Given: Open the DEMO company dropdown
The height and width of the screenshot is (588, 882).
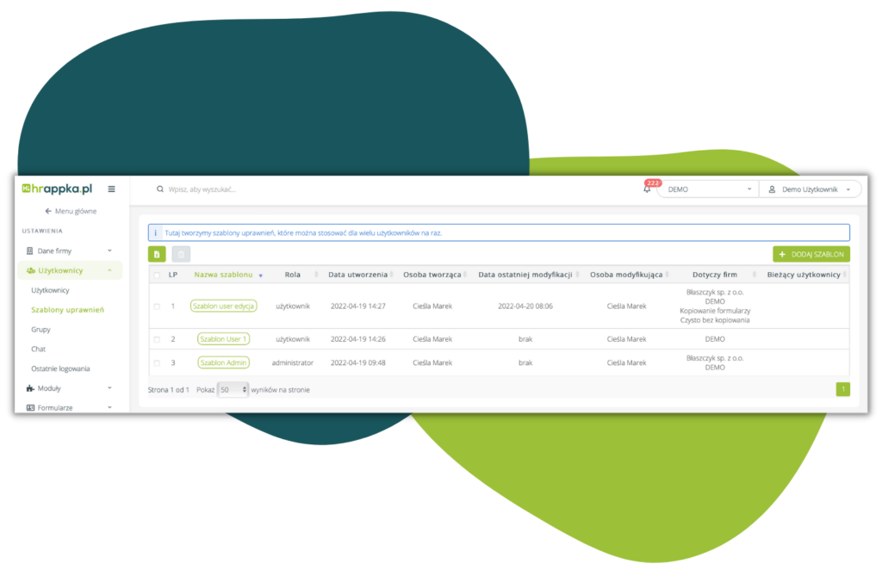Looking at the screenshot, I should [708, 189].
